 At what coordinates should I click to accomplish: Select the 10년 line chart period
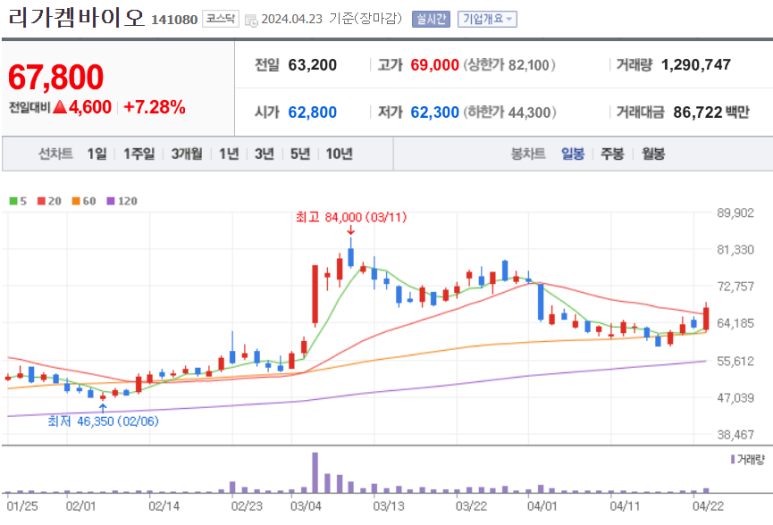click(x=339, y=154)
